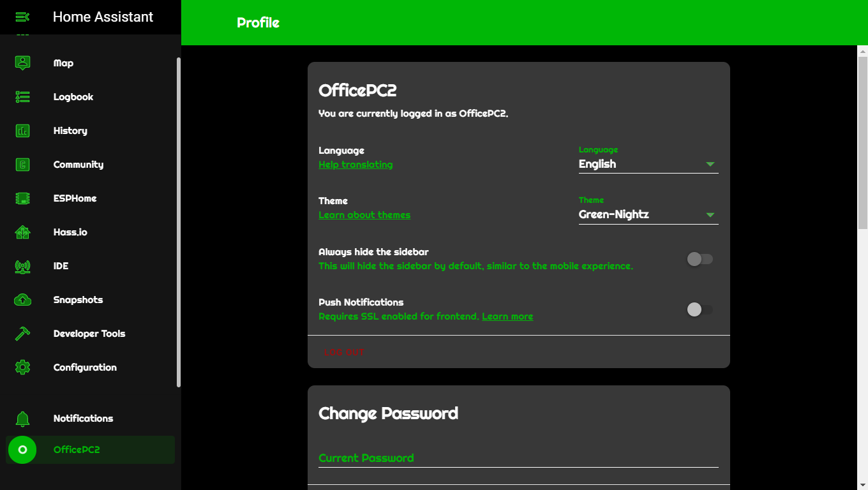Select the Logbook icon in the sidebar

click(22, 96)
